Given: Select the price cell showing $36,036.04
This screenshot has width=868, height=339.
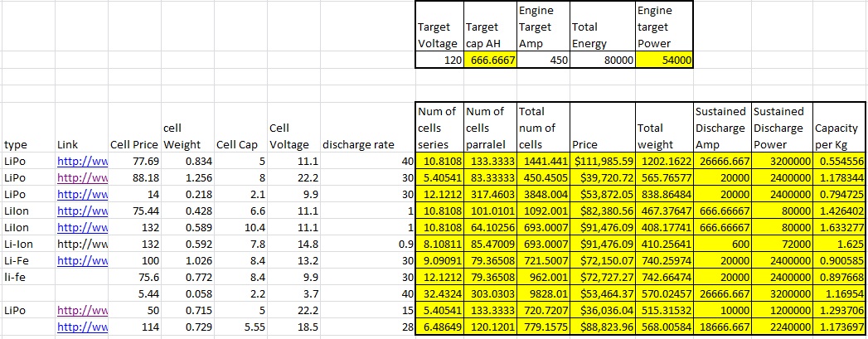Looking at the screenshot, I should [600, 312].
